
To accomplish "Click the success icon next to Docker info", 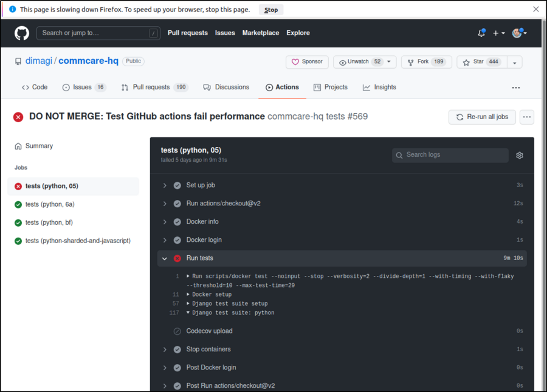I will click(x=177, y=222).
